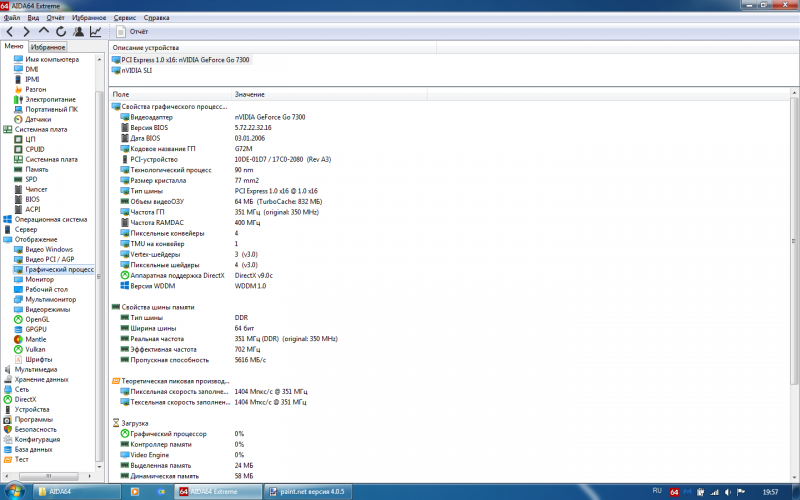Viewport: 800px width, 500px height.
Task: Open the Отчёт menu in menu bar
Action: pyautogui.click(x=56, y=17)
